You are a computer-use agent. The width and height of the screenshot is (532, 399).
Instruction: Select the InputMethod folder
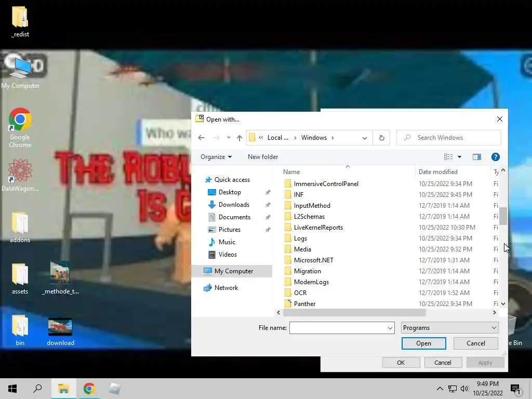[x=312, y=206]
